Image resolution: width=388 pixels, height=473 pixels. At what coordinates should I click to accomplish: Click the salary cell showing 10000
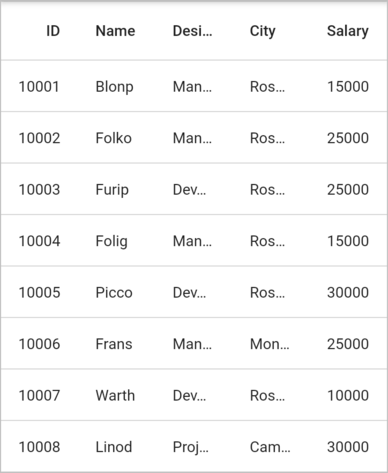(348, 395)
